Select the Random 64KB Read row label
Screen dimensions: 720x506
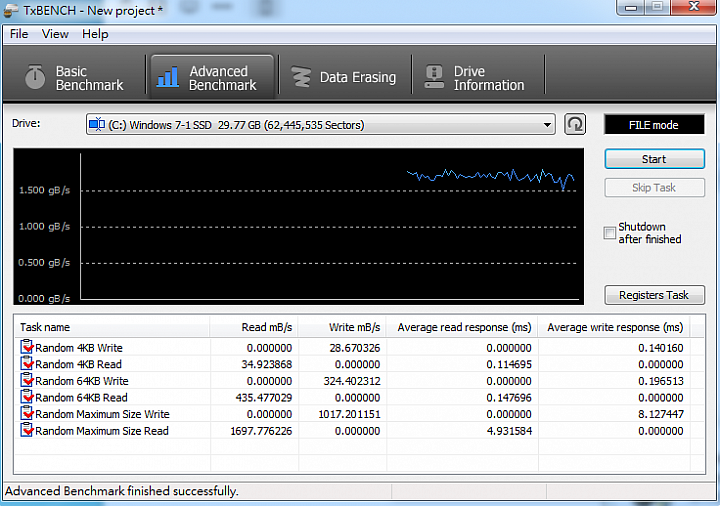point(81,397)
